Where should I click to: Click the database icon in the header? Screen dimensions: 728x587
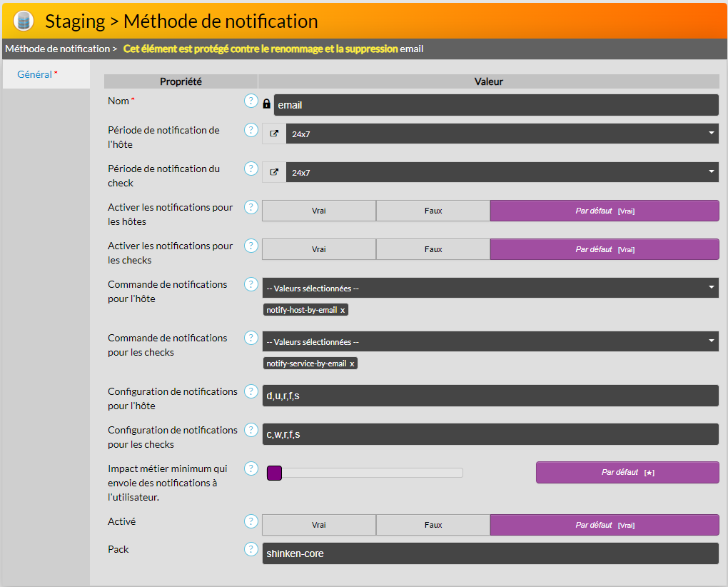coord(24,21)
